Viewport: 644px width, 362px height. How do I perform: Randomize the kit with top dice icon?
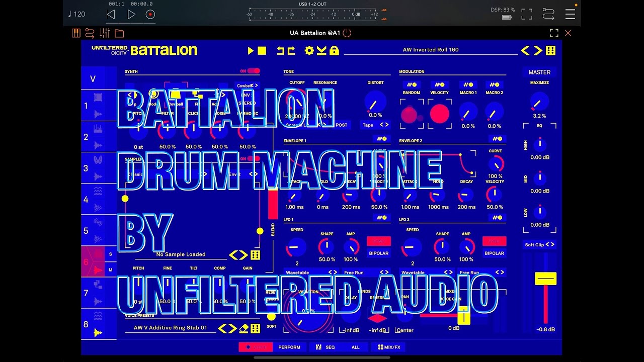551,50
